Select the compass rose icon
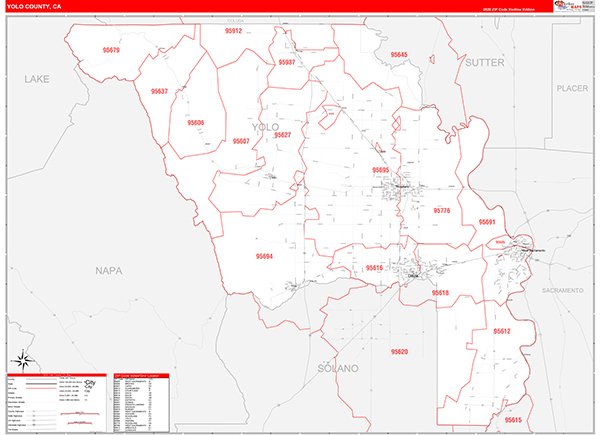600x435 pixels. pyautogui.click(x=23, y=360)
